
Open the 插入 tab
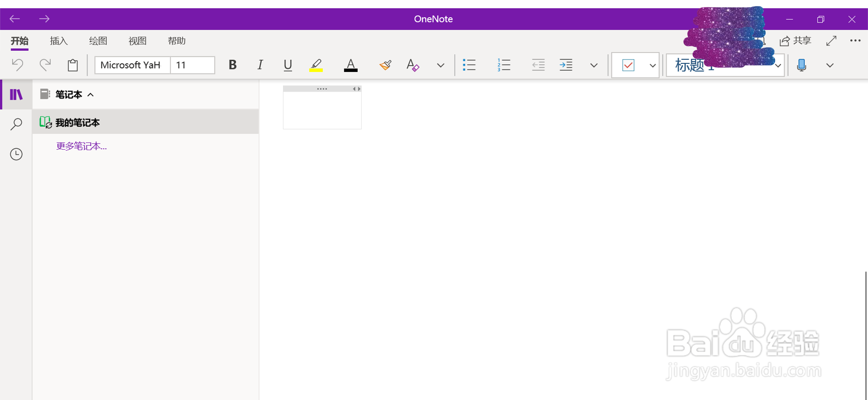click(x=59, y=41)
